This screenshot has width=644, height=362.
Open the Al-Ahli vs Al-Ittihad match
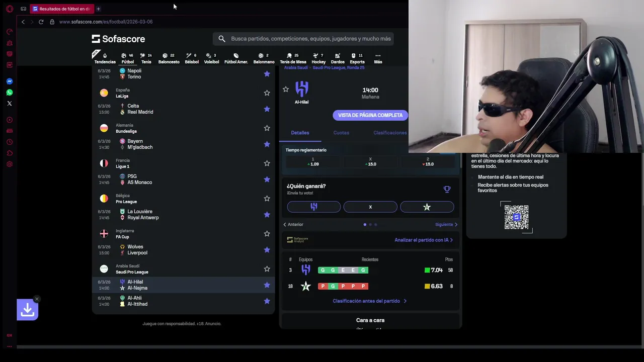[183, 301]
